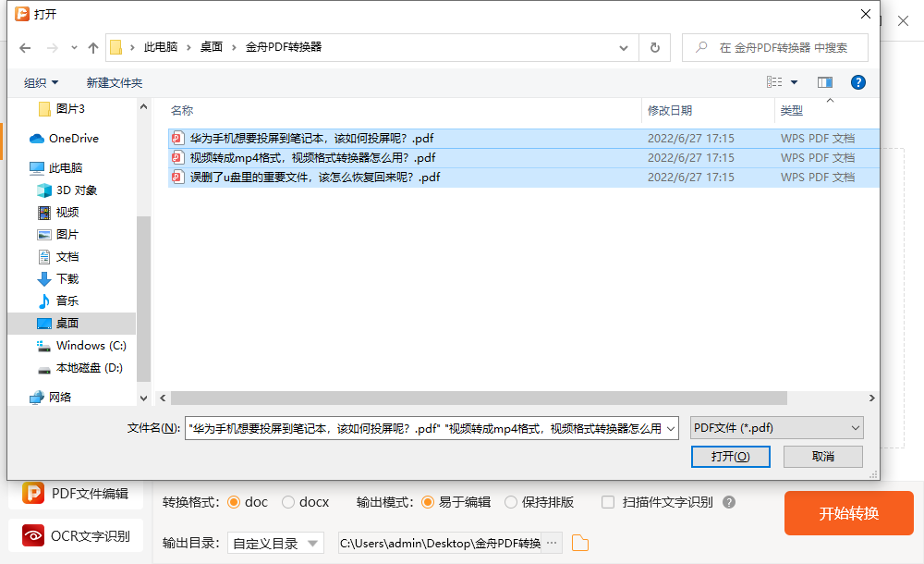
Task: Enable 扫描件文字识别 checkbox
Action: coord(608,502)
